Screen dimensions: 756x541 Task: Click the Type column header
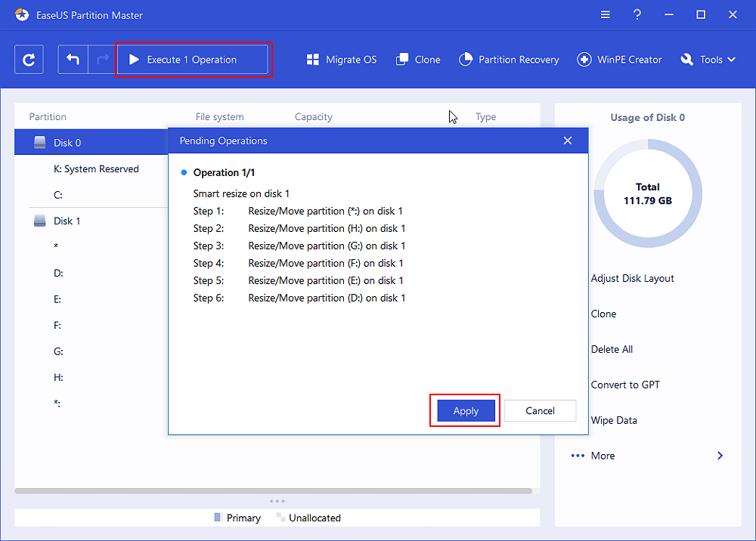click(x=485, y=116)
